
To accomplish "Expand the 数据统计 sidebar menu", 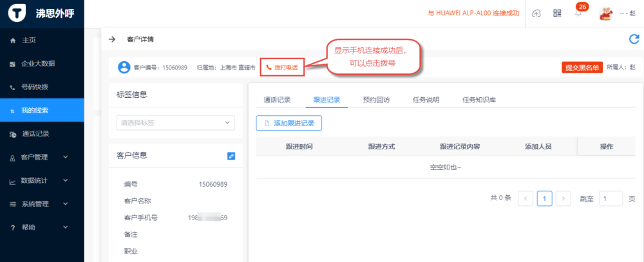I will click(x=42, y=181).
